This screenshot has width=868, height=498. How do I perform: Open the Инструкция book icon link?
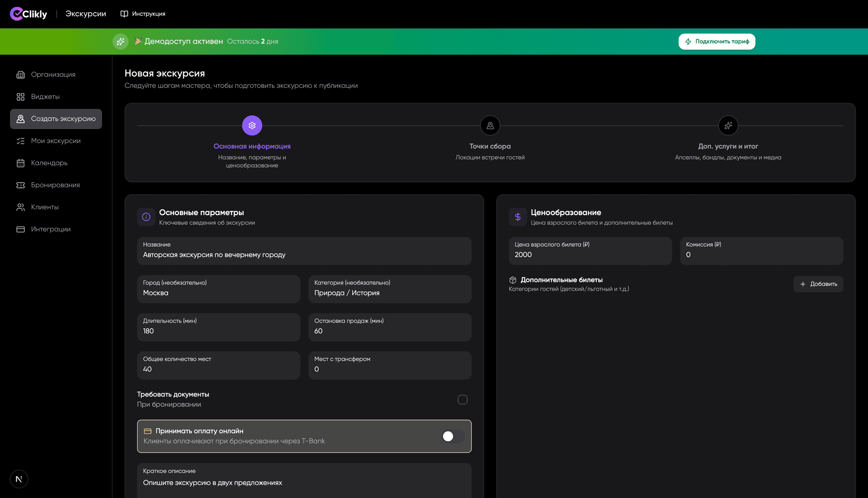point(124,14)
